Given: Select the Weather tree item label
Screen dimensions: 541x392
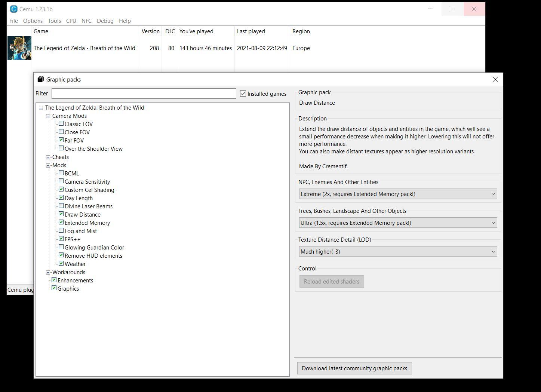Looking at the screenshot, I should tap(75, 264).
